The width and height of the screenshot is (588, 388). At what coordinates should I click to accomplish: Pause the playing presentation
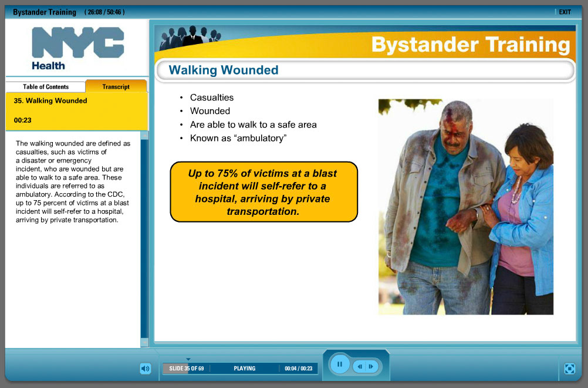pos(339,364)
